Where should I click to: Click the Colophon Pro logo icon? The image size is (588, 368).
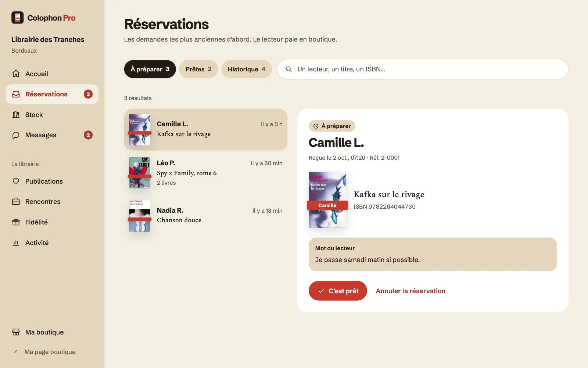[x=17, y=18]
